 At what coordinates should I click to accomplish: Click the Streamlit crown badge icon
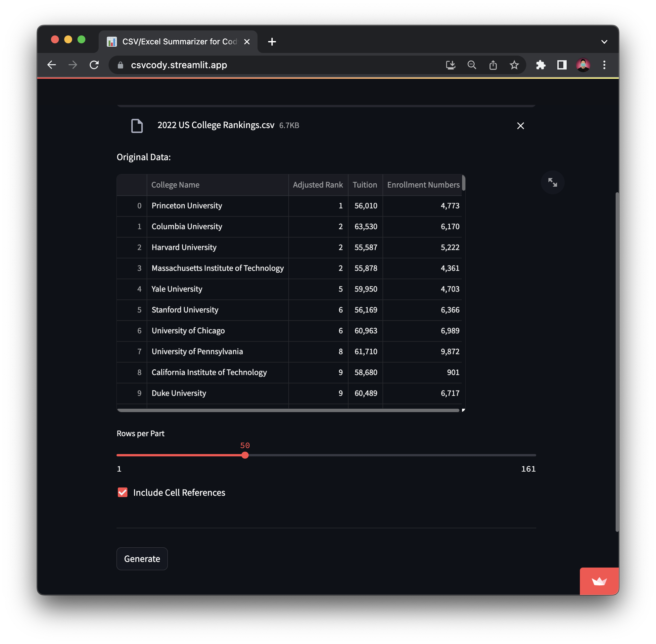[x=599, y=581]
